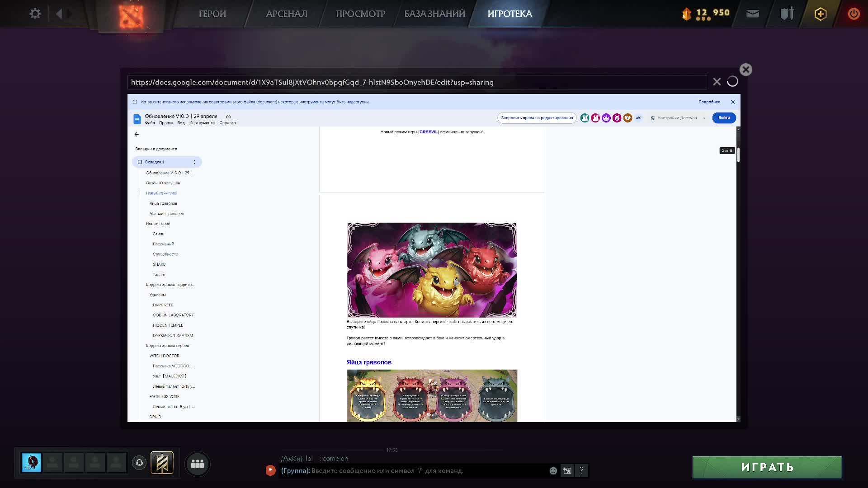Open the Файл menu in Google Docs
Viewport: 868px width, 488px height.
click(151, 122)
